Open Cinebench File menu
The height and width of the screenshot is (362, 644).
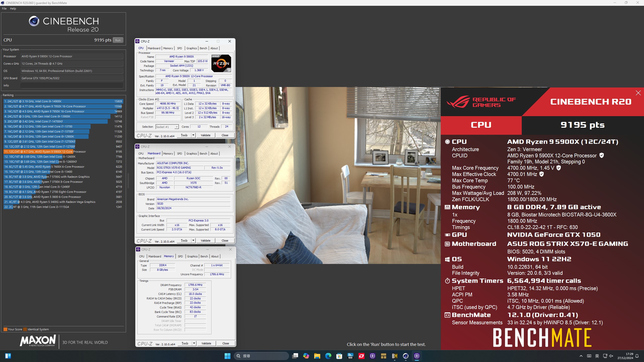pos(4,9)
